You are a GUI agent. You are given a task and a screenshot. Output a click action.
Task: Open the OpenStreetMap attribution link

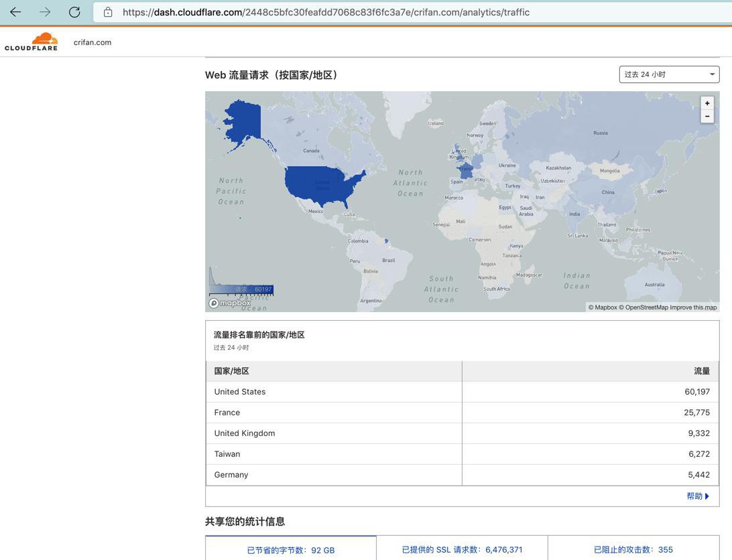[644, 307]
